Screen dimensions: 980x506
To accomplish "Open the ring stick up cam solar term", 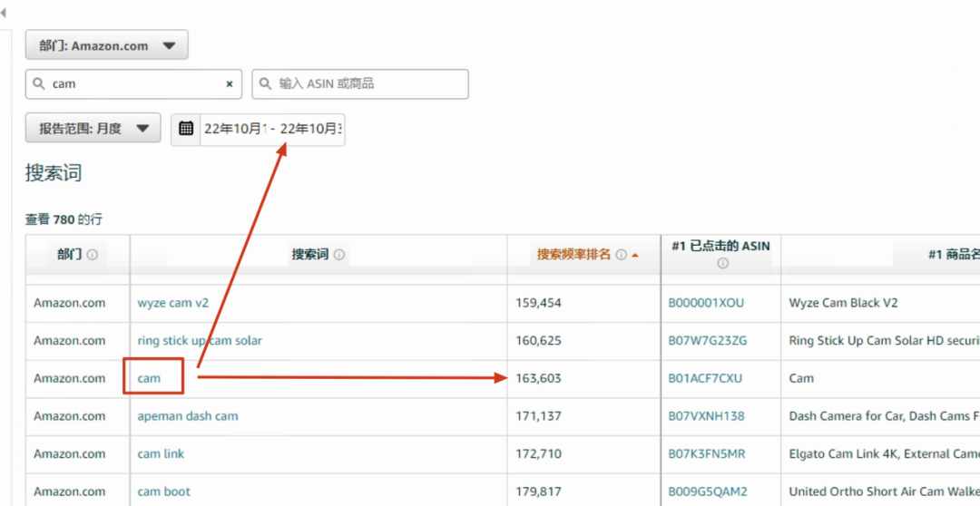I will click(200, 340).
